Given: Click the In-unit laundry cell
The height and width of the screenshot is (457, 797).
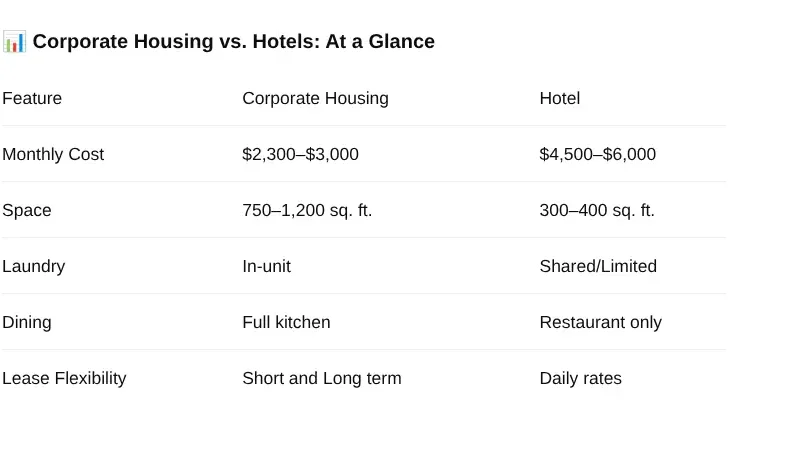Looking at the screenshot, I should [x=266, y=266].
